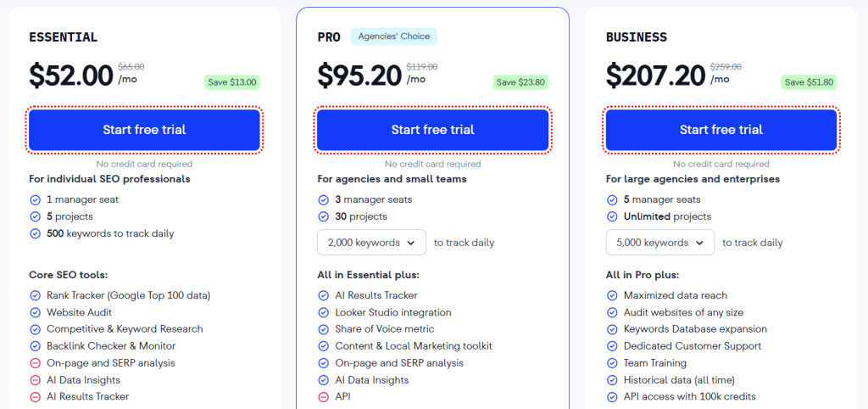Click the Save $13.00 badge
Viewport: 868px width, 409px height.
pyautogui.click(x=231, y=82)
